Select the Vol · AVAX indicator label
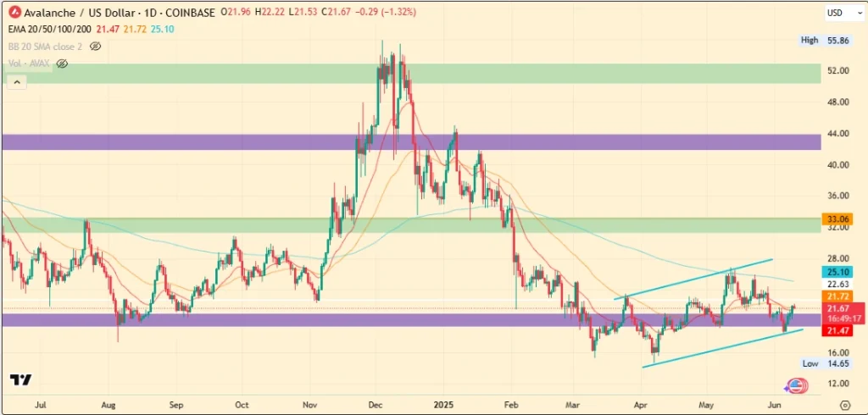 coord(30,64)
